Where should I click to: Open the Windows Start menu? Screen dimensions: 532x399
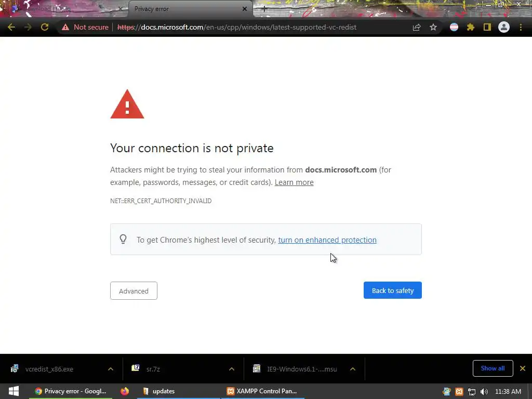14,391
